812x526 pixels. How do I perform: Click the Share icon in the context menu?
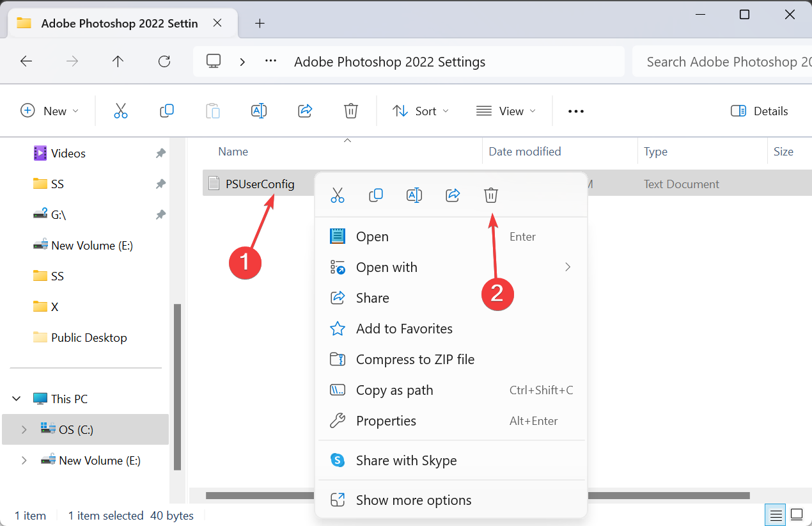(x=453, y=195)
